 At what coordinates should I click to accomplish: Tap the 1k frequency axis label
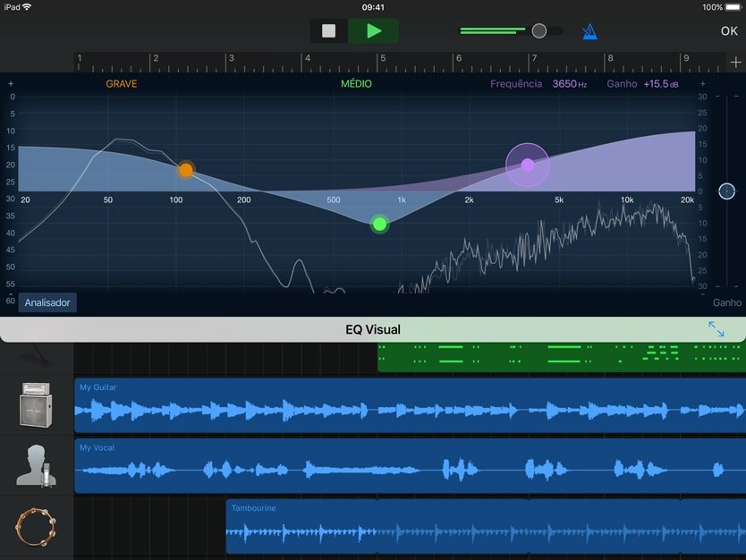click(402, 199)
